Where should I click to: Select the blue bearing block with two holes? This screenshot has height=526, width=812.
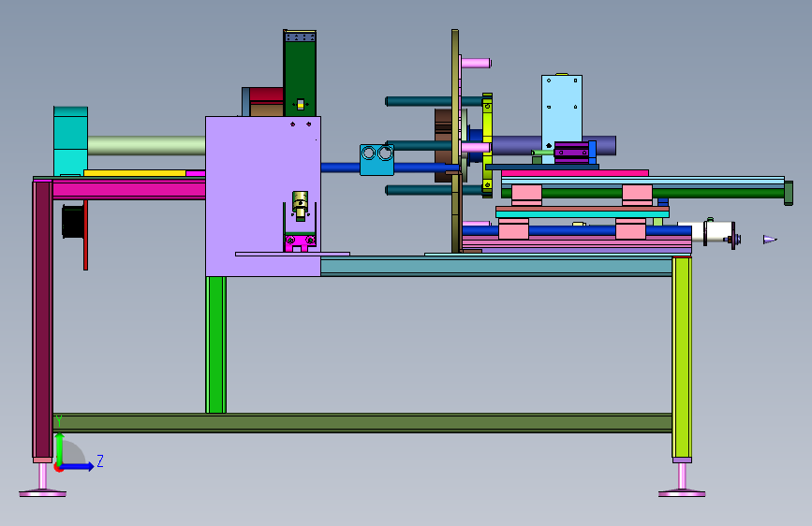tap(377, 160)
